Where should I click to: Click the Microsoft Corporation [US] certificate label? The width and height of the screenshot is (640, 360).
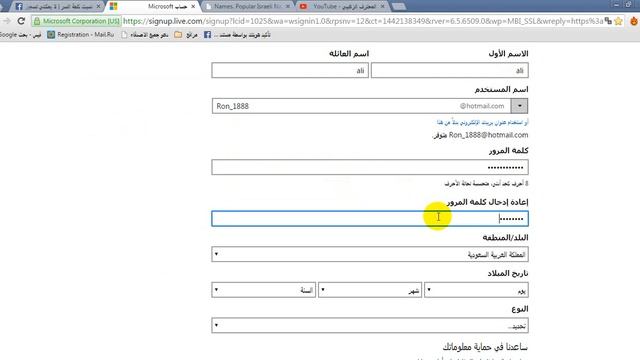pos(81,21)
